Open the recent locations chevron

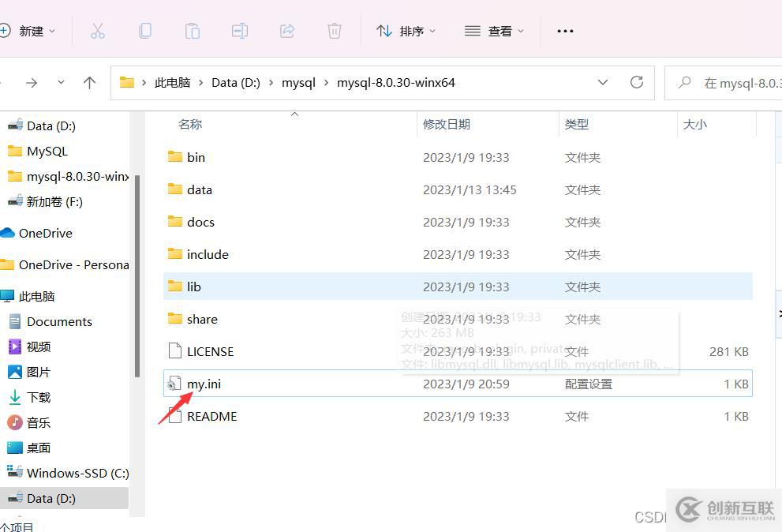coord(61,82)
